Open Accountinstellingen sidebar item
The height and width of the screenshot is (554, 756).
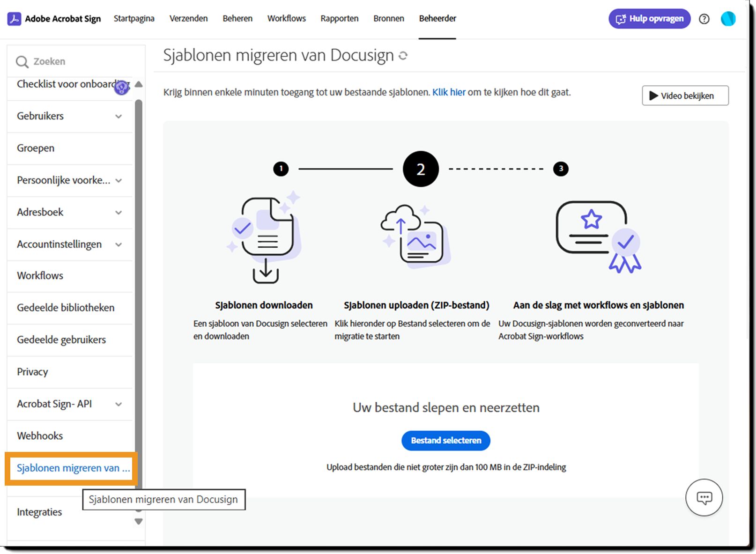tap(69, 244)
